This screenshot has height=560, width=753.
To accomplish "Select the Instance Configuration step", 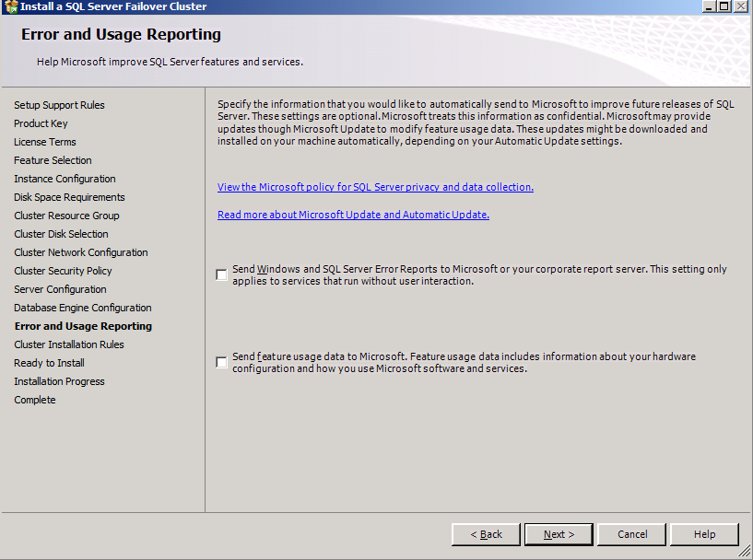I will 65,179.
